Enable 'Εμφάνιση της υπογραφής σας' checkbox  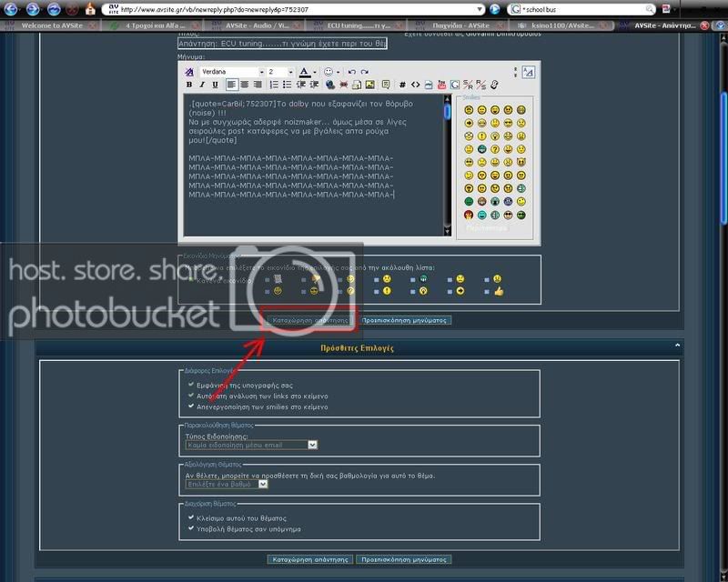click(191, 385)
